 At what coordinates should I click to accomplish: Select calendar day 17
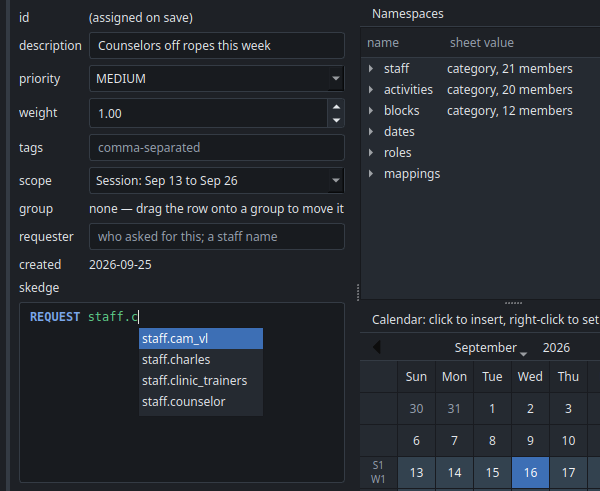tap(568, 473)
